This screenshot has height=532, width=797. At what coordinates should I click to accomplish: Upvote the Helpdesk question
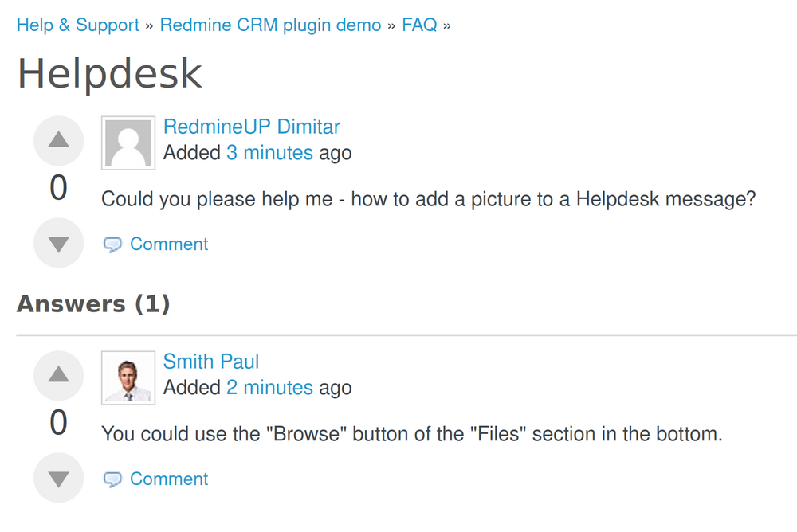(58, 141)
